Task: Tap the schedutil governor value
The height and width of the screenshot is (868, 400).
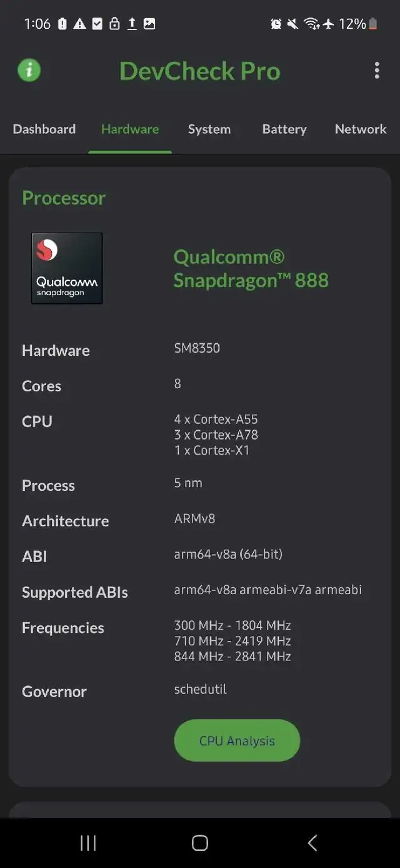Action: pos(200,689)
